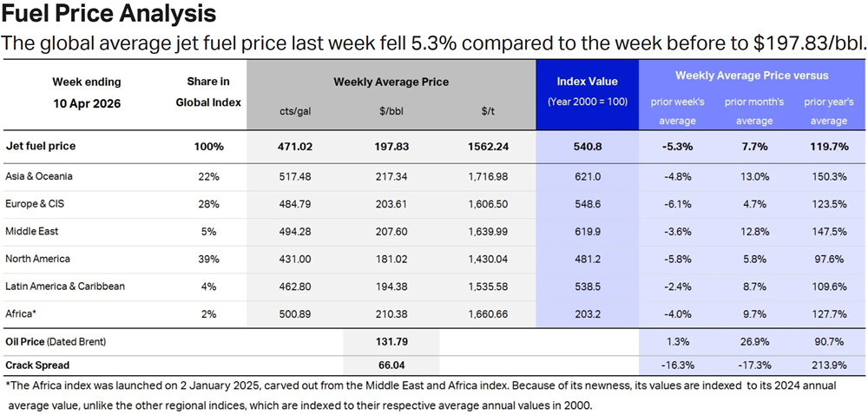868x415 pixels.
Task: Select the 540.8 index value cell
Action: click(x=587, y=147)
